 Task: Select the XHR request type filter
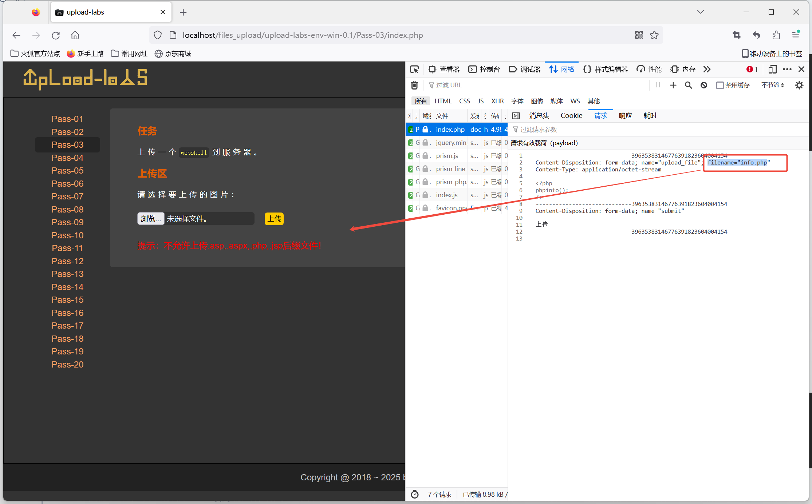coord(497,101)
